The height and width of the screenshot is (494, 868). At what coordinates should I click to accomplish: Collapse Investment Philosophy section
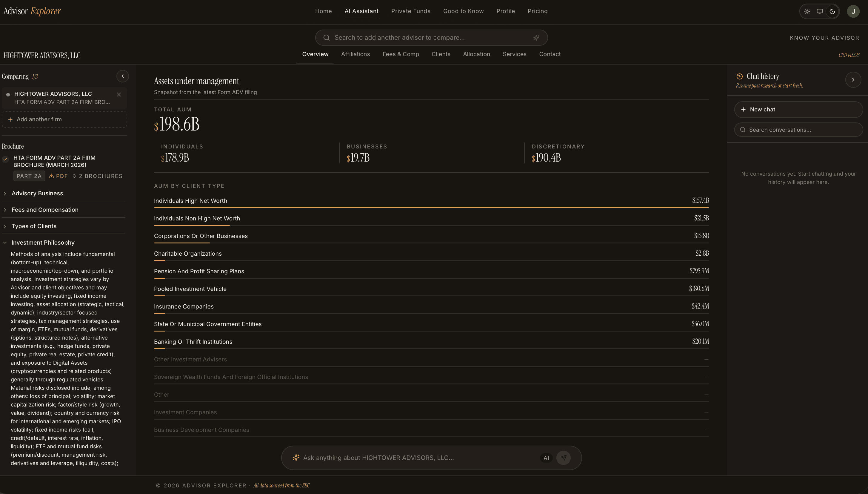(64, 243)
